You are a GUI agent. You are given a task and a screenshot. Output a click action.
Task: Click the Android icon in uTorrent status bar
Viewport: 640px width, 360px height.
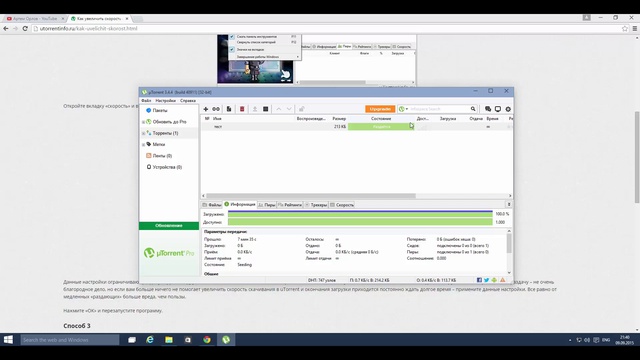pos(494,280)
